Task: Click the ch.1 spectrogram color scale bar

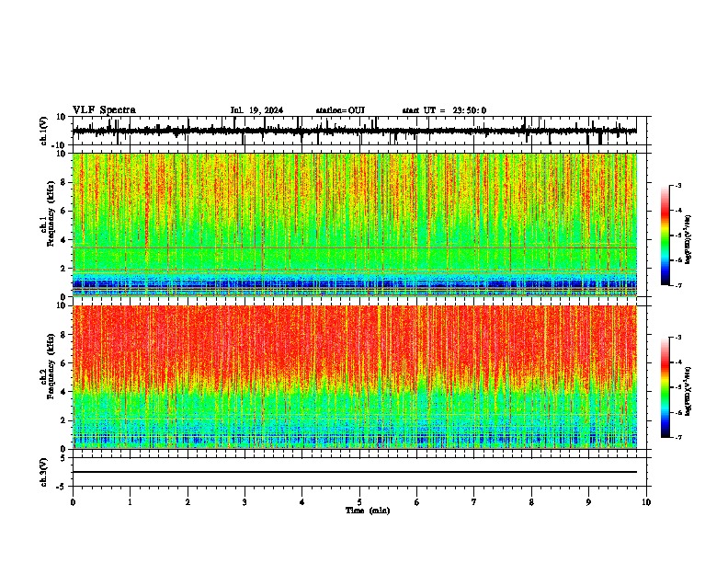Action: pyautogui.click(x=665, y=236)
